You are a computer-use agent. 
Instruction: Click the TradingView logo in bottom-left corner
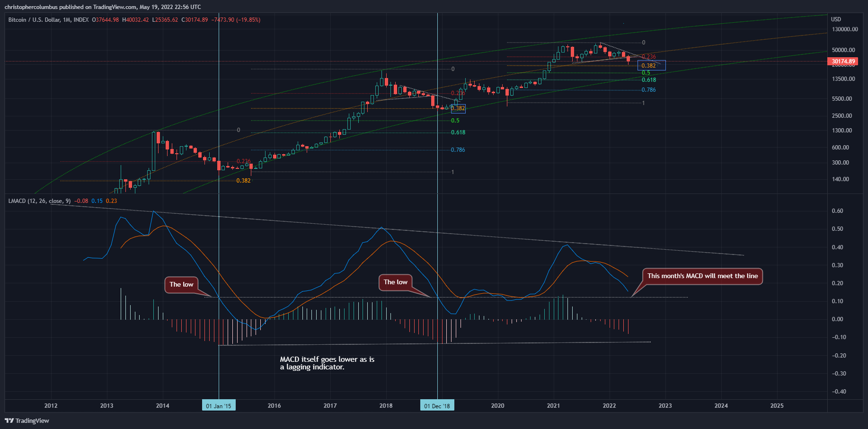pyautogui.click(x=27, y=420)
